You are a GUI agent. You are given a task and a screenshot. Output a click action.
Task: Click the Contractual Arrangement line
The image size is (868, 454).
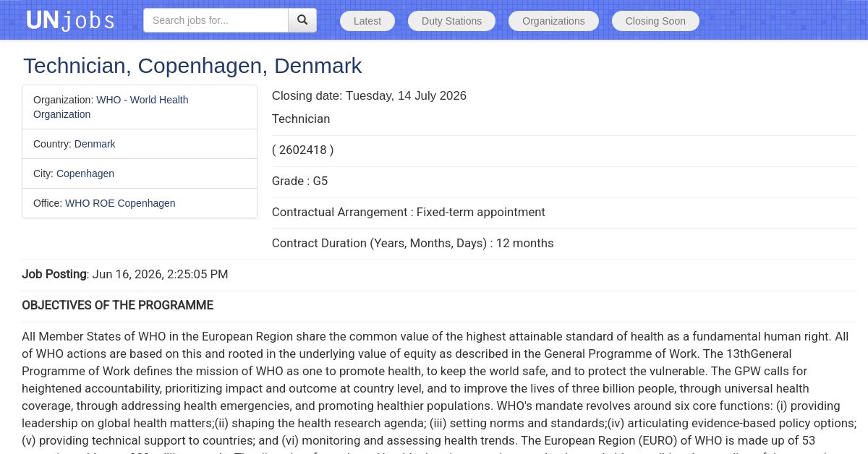[x=409, y=213]
